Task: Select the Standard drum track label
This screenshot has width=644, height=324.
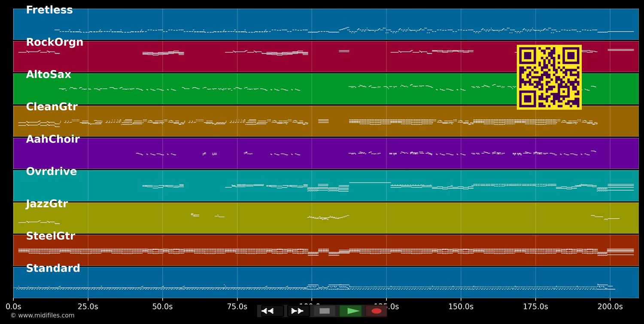Action: tap(53, 268)
